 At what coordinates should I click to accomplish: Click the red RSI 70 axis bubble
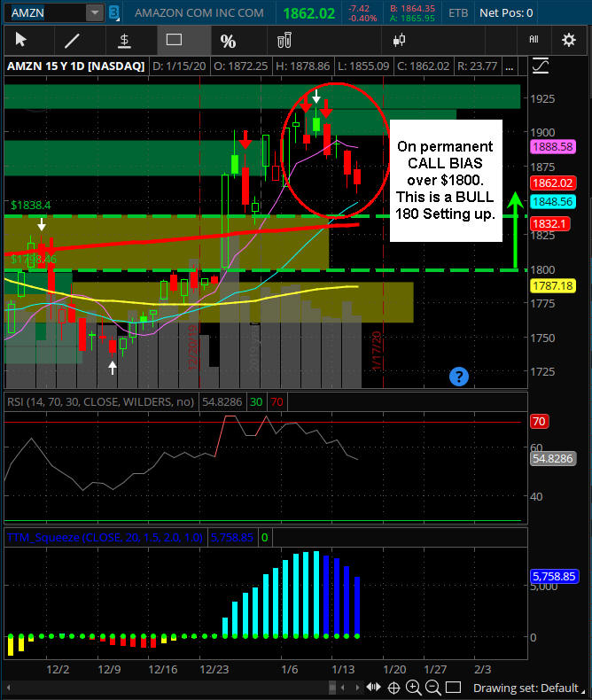(x=539, y=422)
